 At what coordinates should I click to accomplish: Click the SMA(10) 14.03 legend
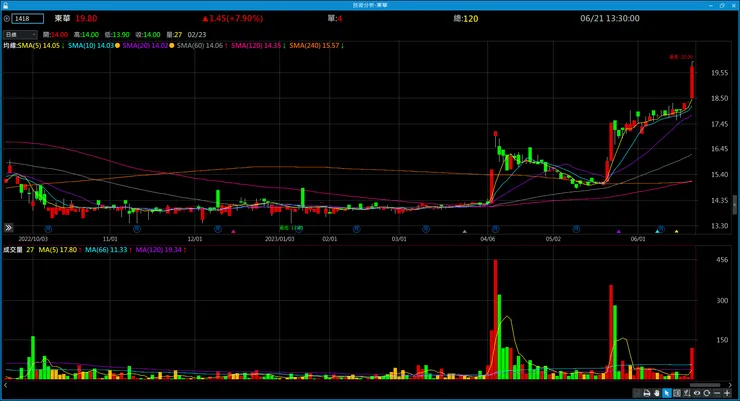91,46
